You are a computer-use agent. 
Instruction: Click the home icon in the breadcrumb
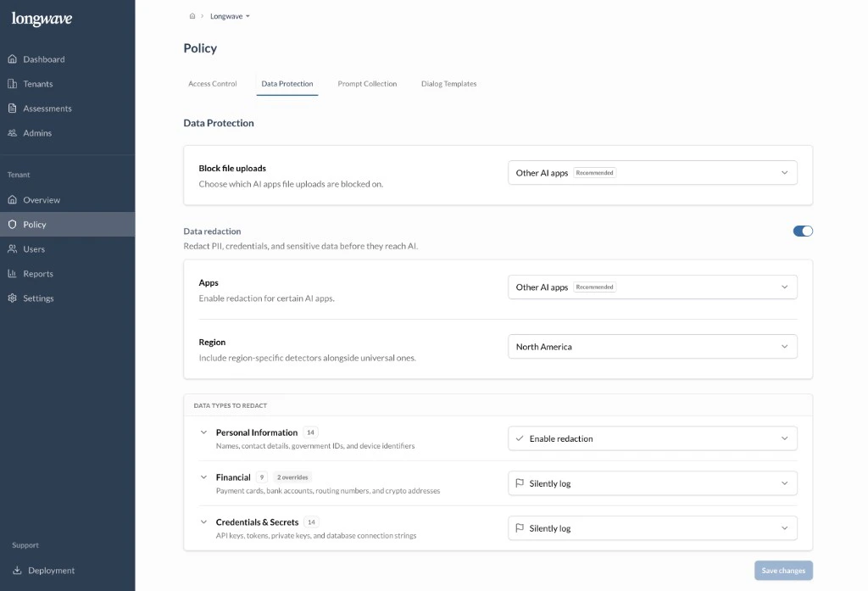coord(192,15)
